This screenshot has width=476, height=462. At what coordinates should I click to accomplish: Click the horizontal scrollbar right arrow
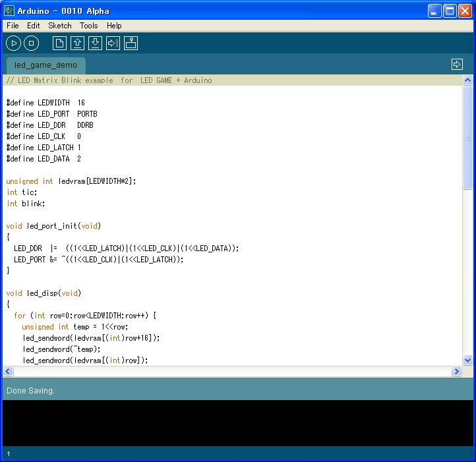[x=456, y=371]
